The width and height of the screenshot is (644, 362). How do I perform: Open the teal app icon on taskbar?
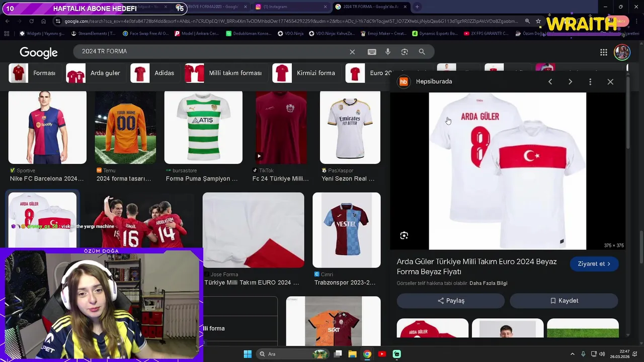point(397,354)
